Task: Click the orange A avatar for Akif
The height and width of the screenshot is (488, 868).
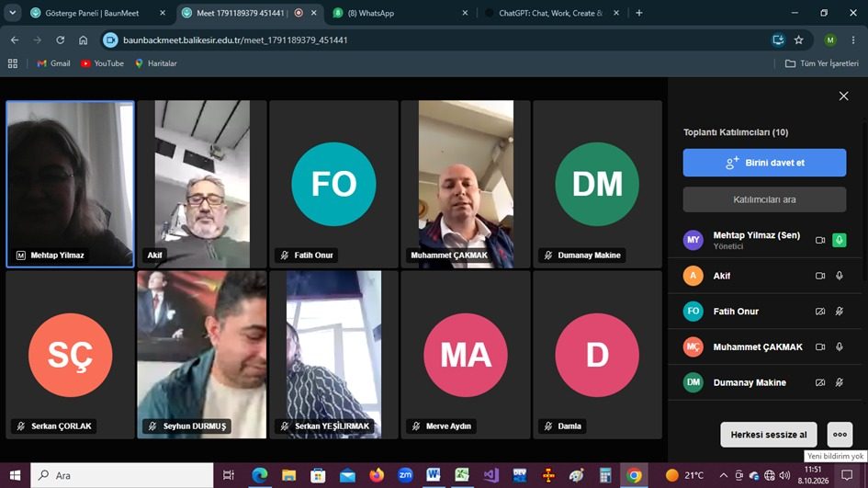Action: click(693, 276)
